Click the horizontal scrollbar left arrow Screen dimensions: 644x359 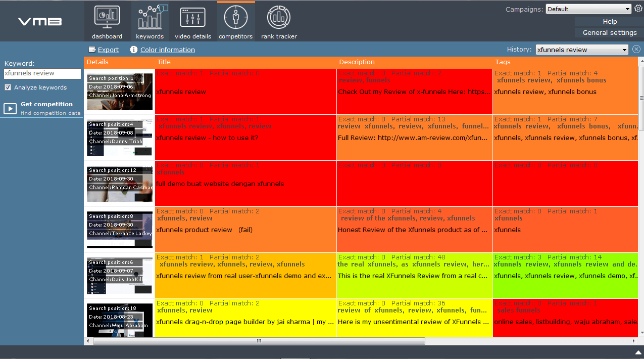(x=88, y=341)
